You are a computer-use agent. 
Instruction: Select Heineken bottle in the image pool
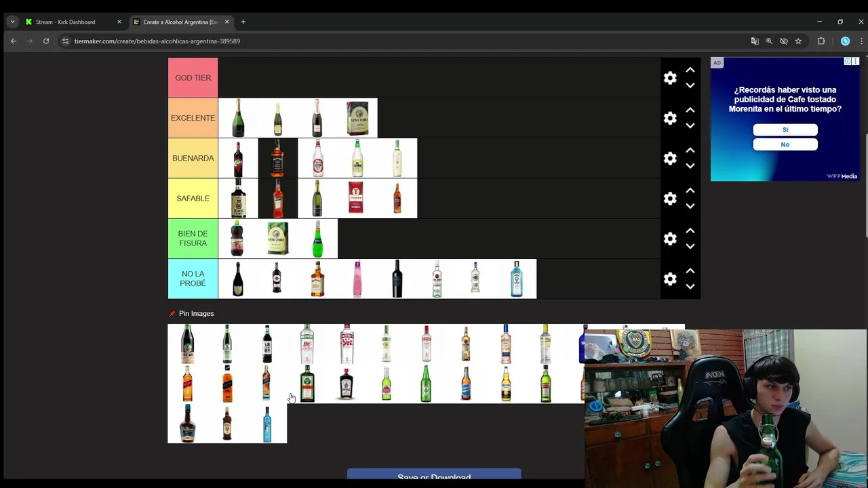click(427, 384)
